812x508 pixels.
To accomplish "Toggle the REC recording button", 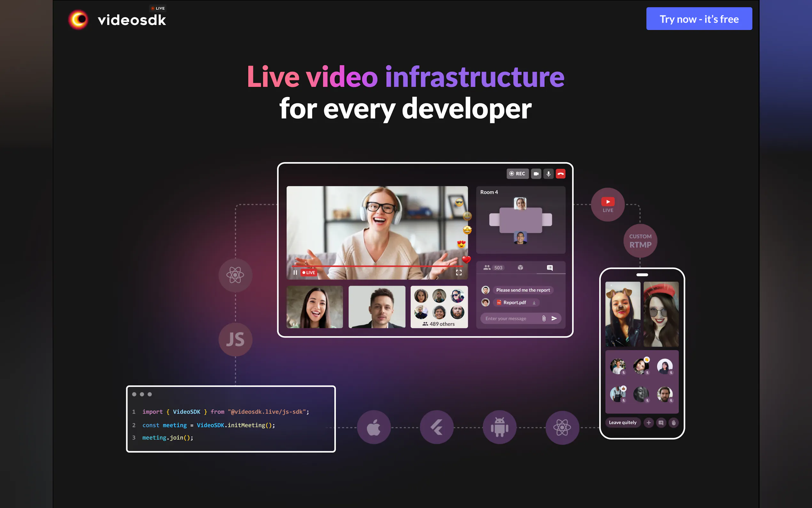I will (517, 174).
